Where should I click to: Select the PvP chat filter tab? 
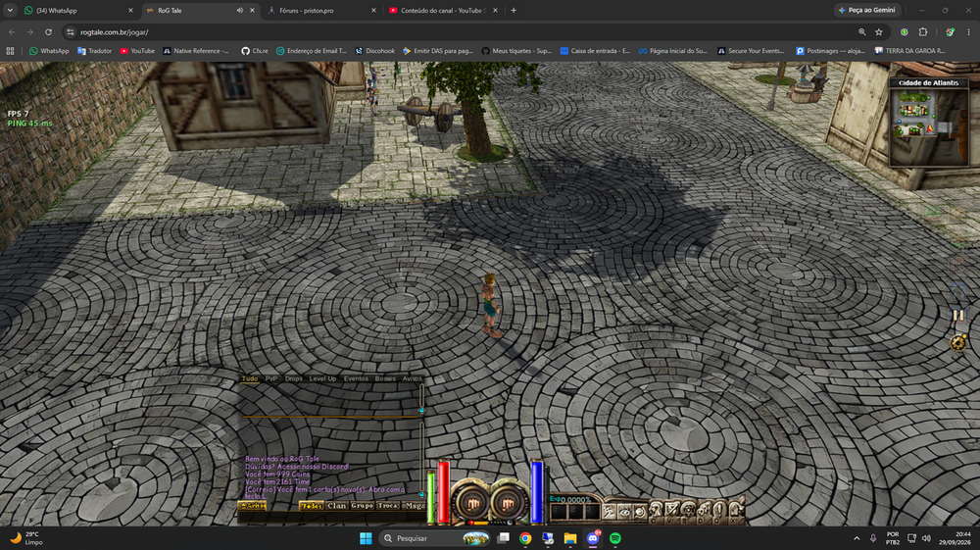pyautogui.click(x=270, y=378)
